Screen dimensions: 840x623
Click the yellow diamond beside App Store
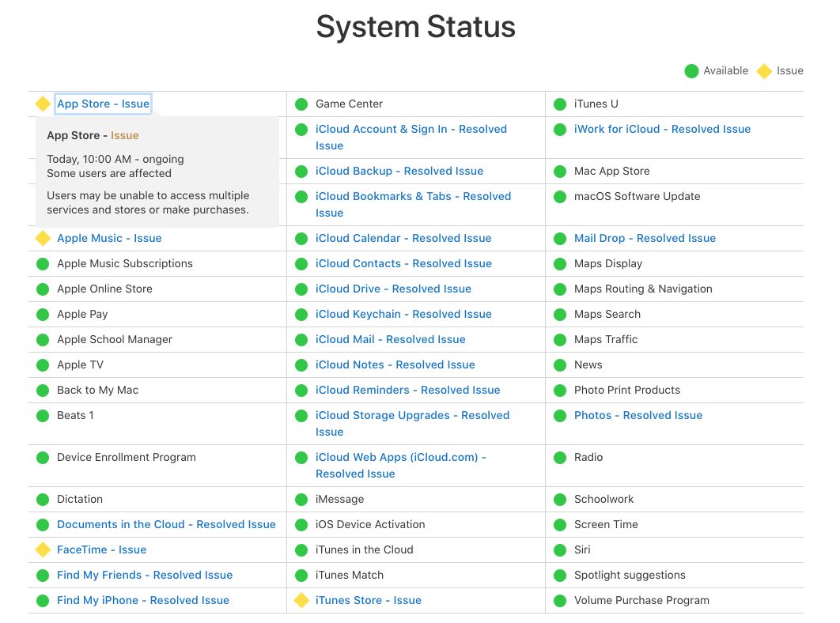pos(43,104)
